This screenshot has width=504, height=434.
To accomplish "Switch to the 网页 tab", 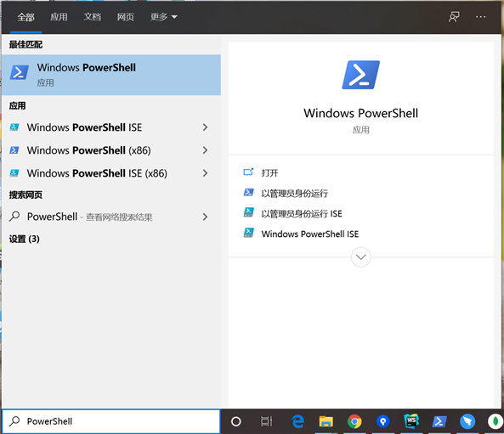I will coord(125,17).
